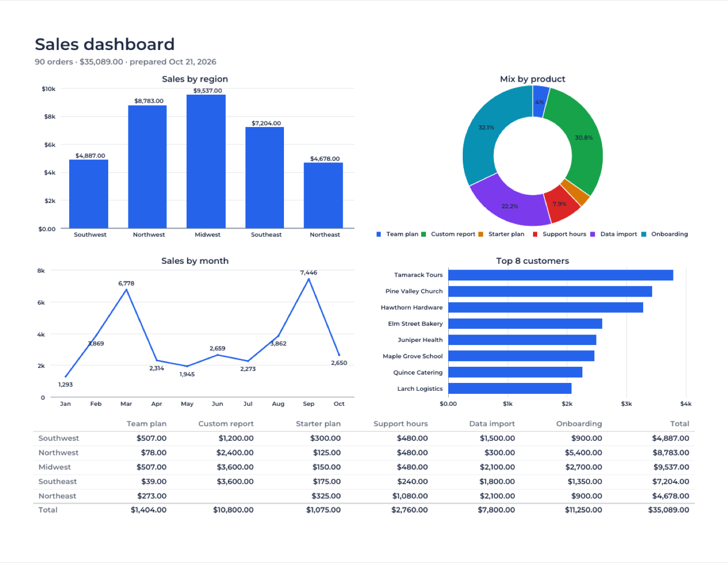Click the $78.00 Northwest Team plan cell

click(x=153, y=453)
